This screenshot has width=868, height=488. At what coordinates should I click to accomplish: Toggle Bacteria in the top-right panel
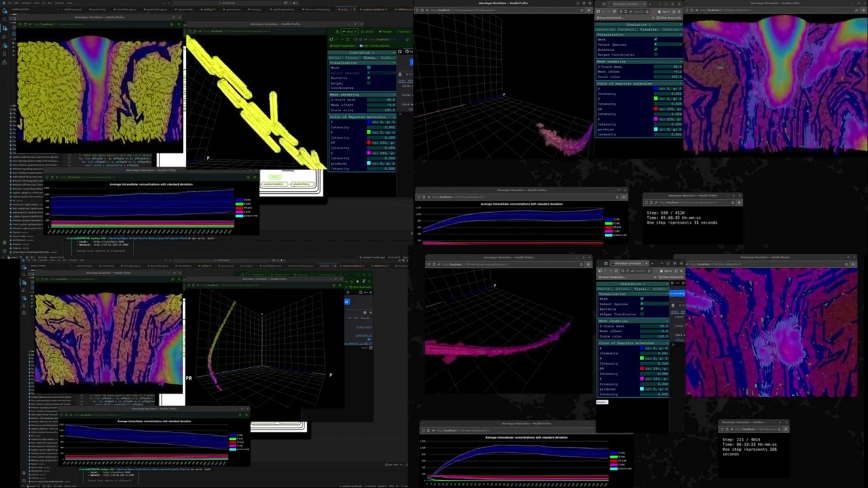656,49
